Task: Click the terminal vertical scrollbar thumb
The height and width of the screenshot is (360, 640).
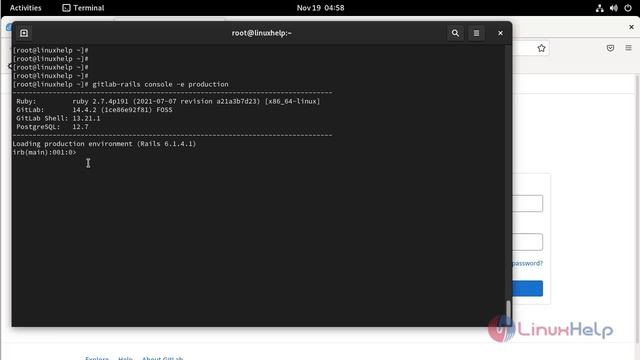Action: (x=508, y=313)
